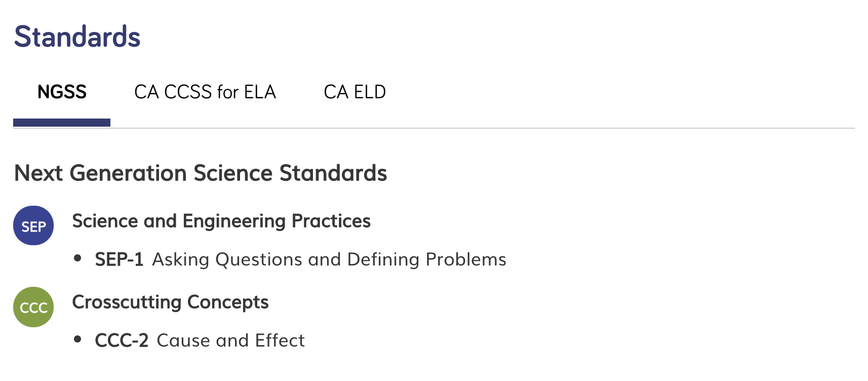The image size is (868, 381).
Task: Click the Science and Engineering Practices title
Action: 221,221
